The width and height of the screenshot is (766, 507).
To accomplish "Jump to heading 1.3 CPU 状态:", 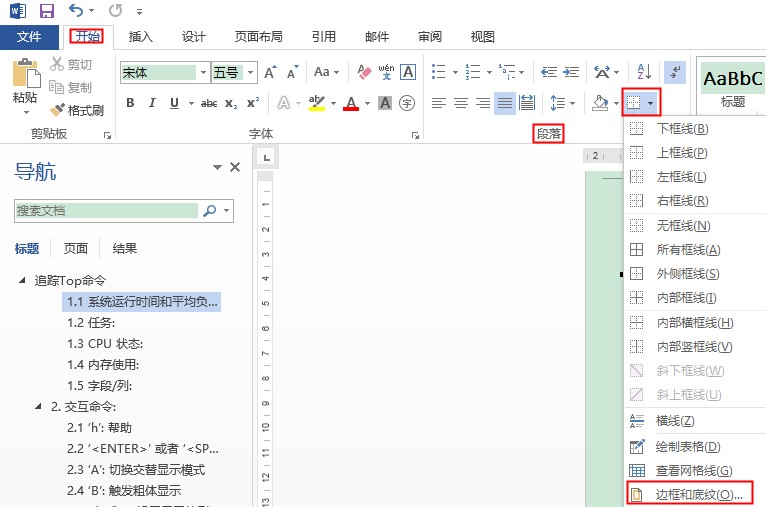I will click(105, 344).
